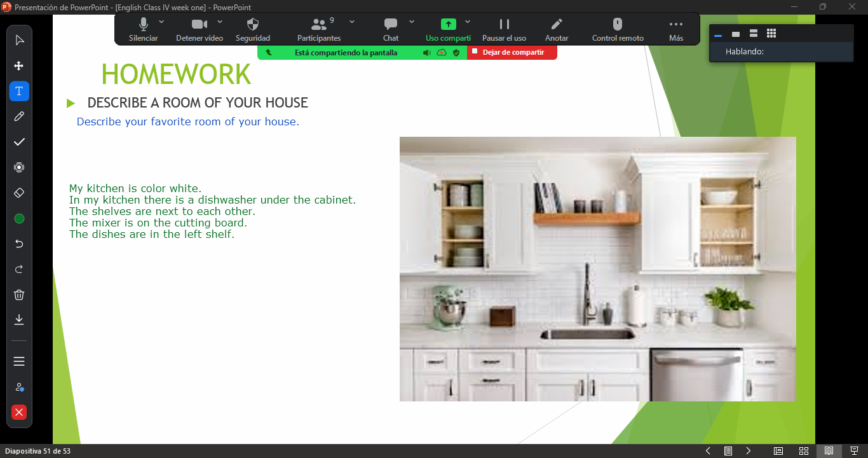Pause sharing with Pausar el uso

pos(504,29)
